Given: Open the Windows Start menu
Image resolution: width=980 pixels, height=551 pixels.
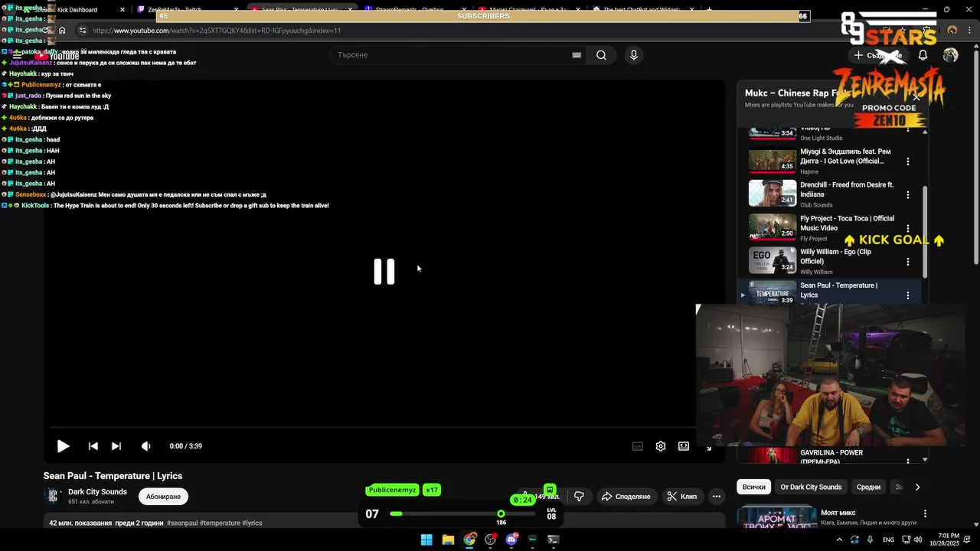Looking at the screenshot, I should coord(426,540).
